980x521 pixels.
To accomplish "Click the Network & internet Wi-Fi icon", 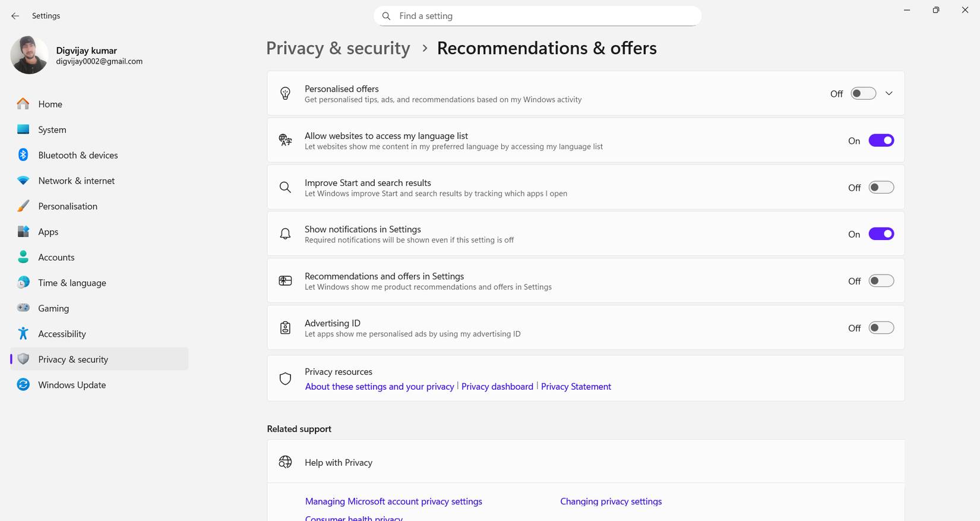I will [x=23, y=181].
